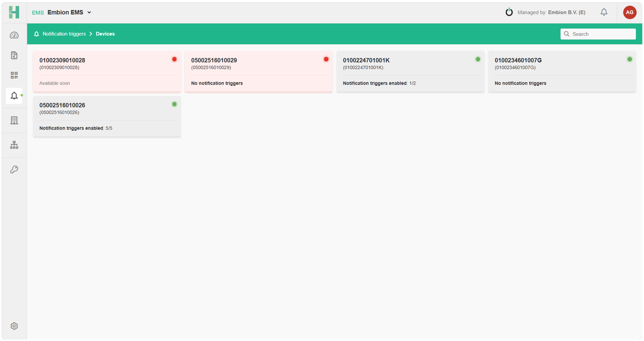Select the notification bell sidebar icon
644x341 pixels.
coord(14,96)
